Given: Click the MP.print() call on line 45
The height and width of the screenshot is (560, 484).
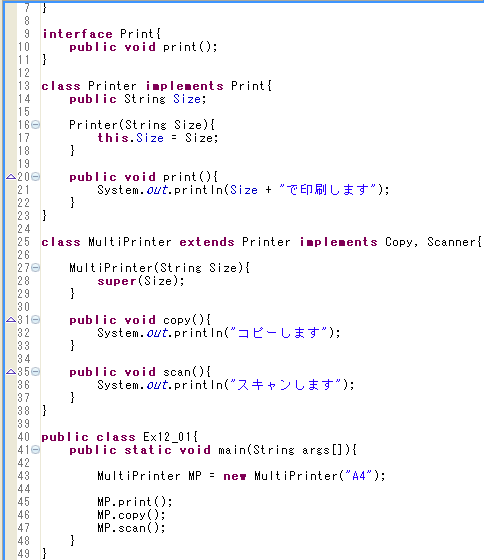Looking at the screenshot, I should point(135,502).
